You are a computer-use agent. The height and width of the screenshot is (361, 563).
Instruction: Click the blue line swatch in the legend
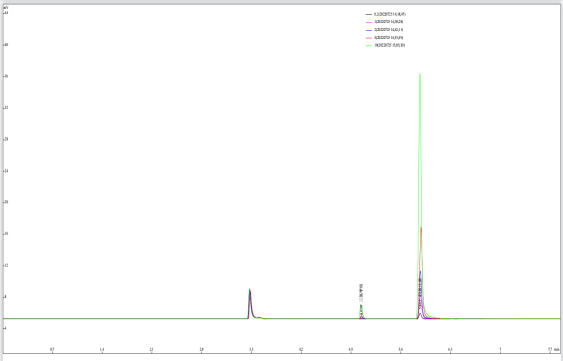[368, 30]
